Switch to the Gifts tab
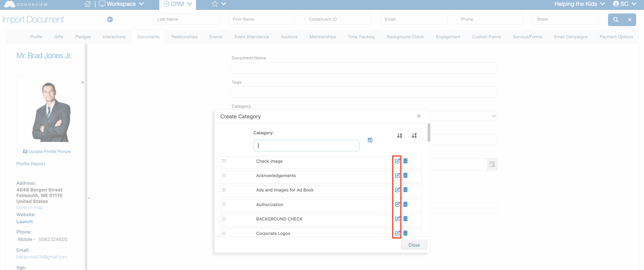 [59, 37]
